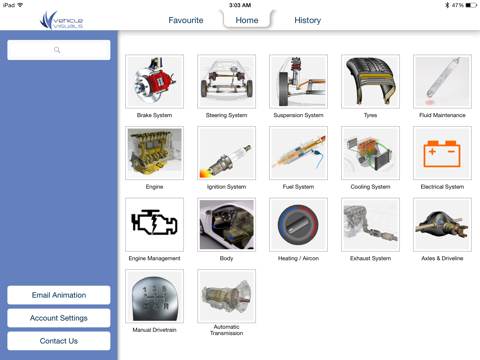
Task: Open Account Settings
Action: 59,318
